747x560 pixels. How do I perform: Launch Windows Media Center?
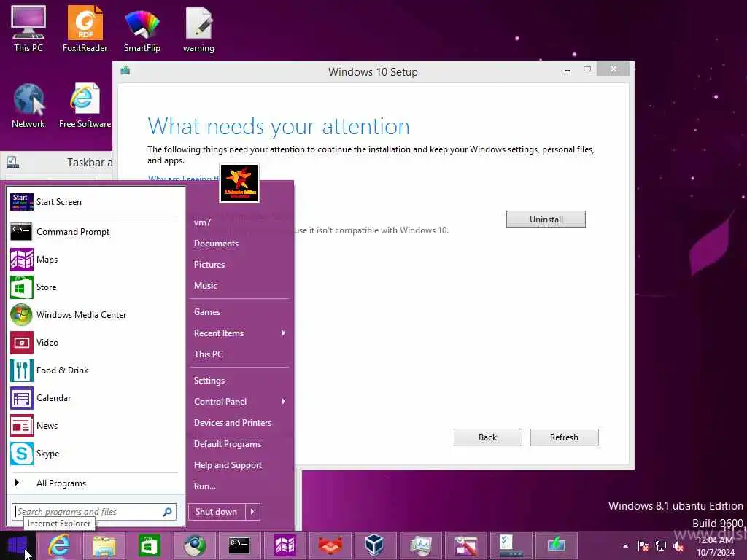click(x=94, y=315)
